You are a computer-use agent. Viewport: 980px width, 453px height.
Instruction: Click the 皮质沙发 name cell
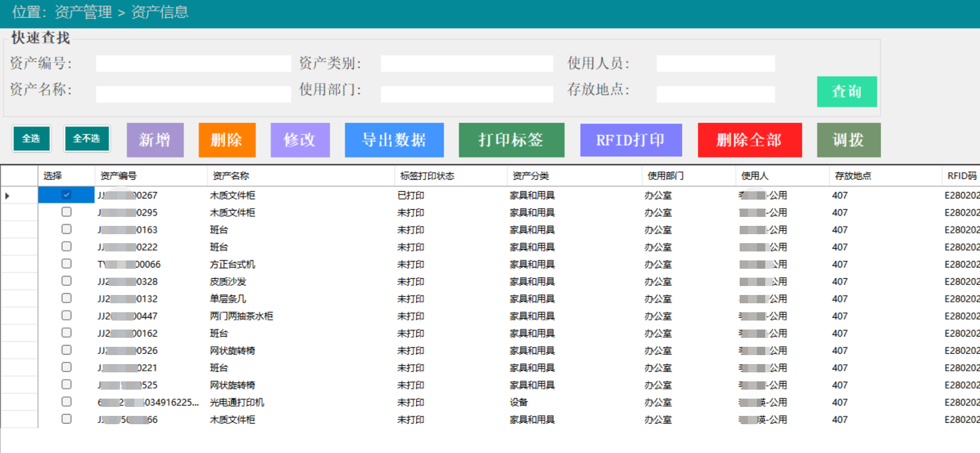pyautogui.click(x=301, y=282)
